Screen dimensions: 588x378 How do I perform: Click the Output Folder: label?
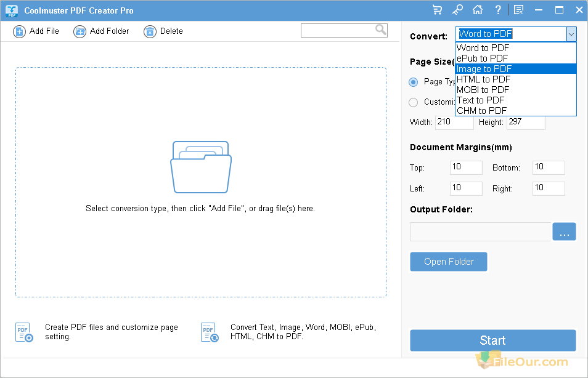(x=441, y=209)
